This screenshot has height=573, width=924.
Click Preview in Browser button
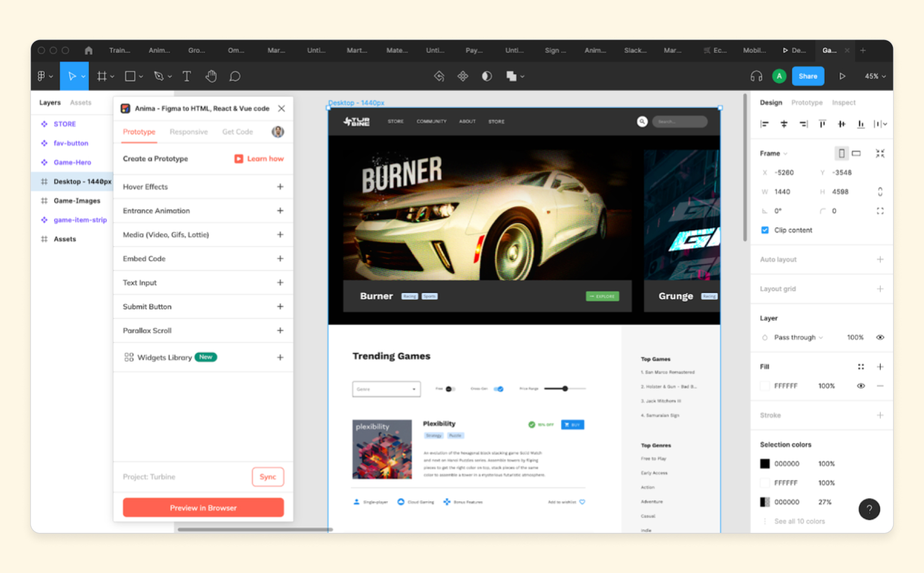(203, 508)
